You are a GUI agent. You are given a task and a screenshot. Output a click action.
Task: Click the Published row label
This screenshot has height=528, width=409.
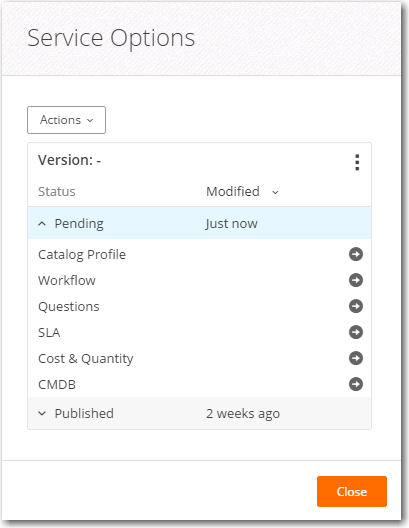[84, 414]
